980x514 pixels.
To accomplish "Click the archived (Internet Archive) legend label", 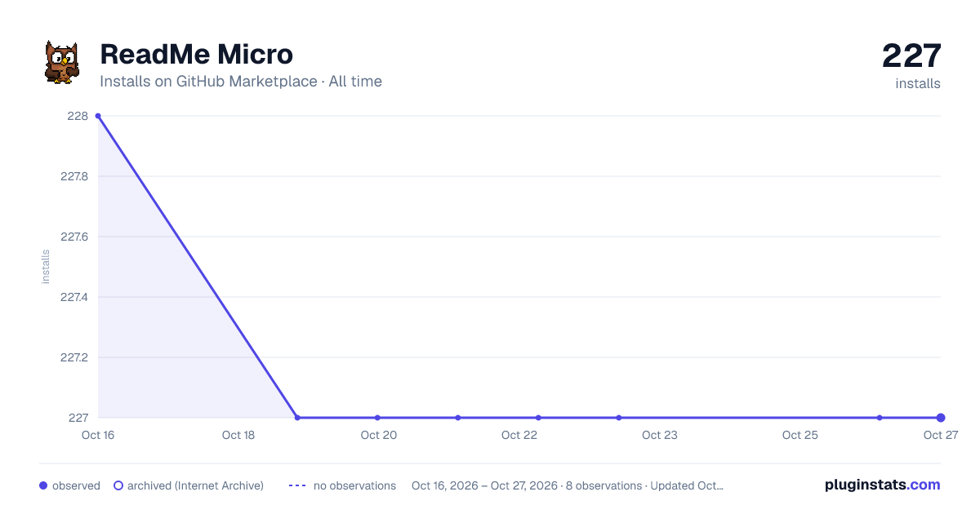I will point(195,485).
